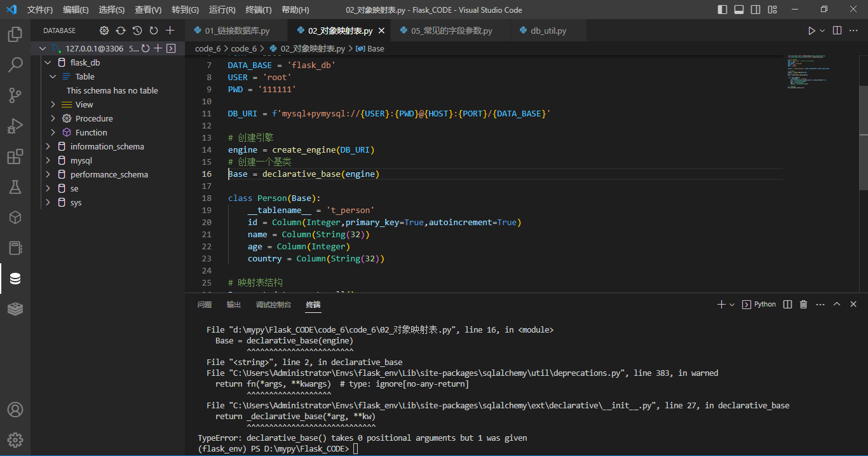
Task: Open database settings gear in DATABASE header
Action: (x=104, y=31)
